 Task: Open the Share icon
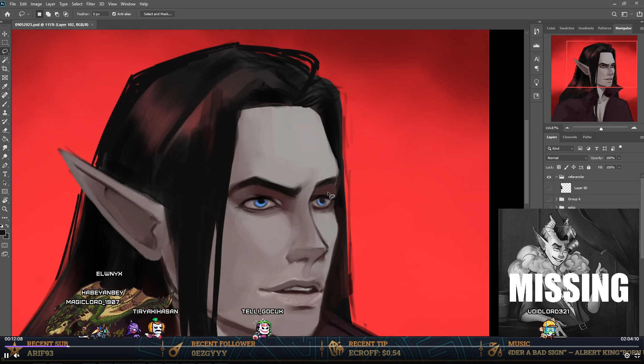640,14
